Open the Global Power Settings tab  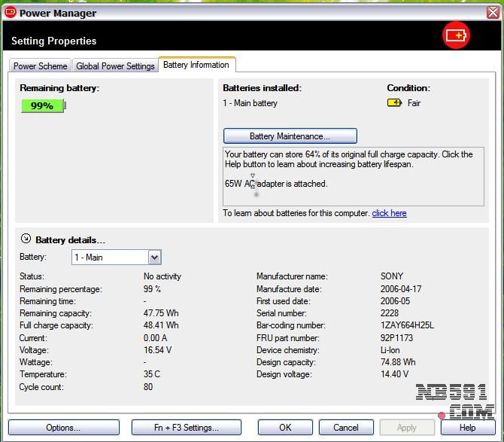click(115, 66)
